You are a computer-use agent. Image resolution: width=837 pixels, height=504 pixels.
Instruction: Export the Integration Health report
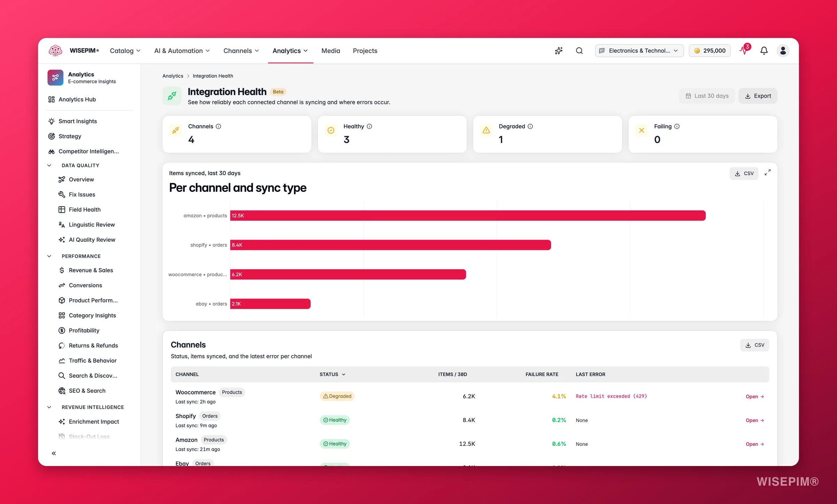758,96
